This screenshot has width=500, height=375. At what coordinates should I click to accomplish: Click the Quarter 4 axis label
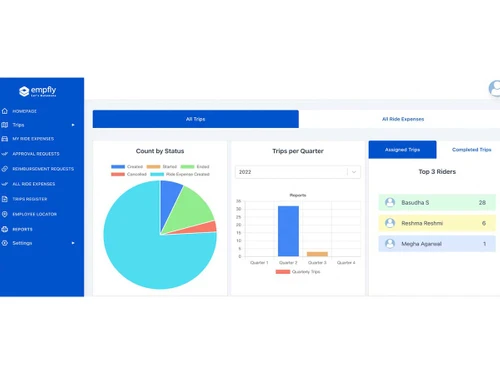click(x=346, y=263)
